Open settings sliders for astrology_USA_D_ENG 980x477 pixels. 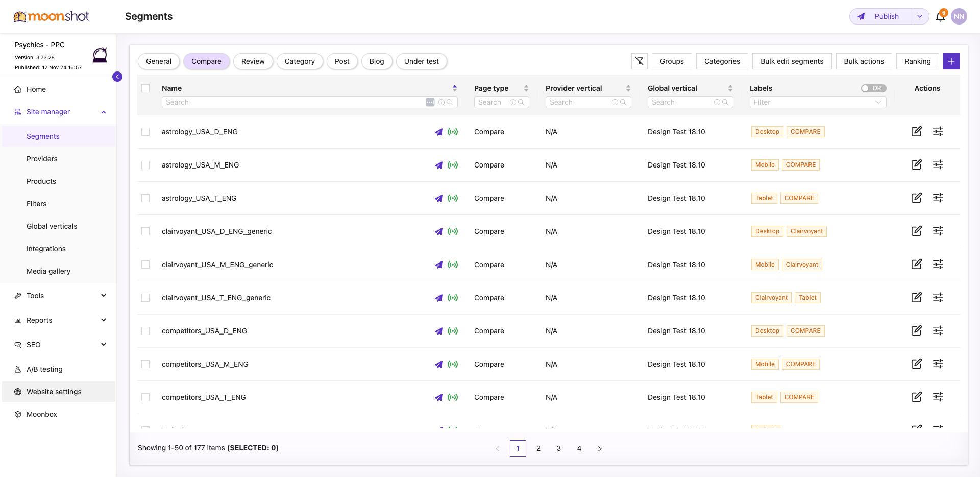[x=938, y=131]
